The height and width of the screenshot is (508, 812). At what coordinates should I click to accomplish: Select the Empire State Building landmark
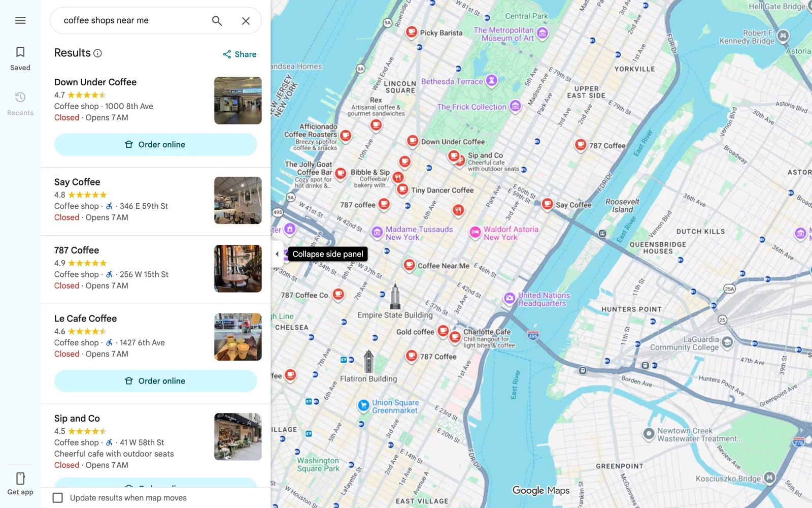395,297
